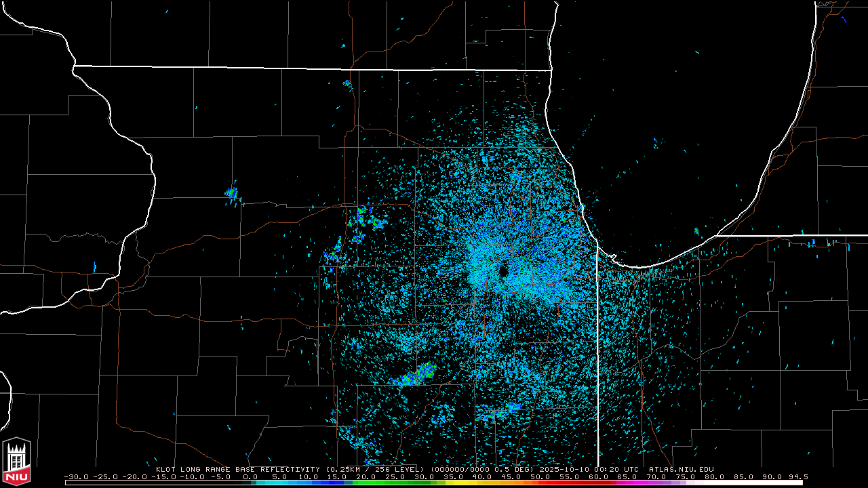Click the -30.0 label on the reflectivity scale
The width and height of the screenshot is (868, 488).
click(x=76, y=476)
